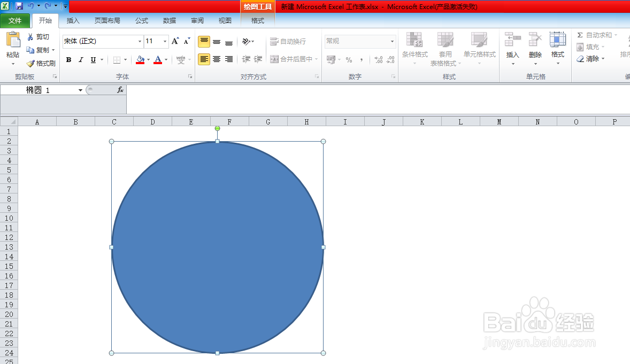Click the borders icon
The image size is (630, 364).
[x=117, y=60]
